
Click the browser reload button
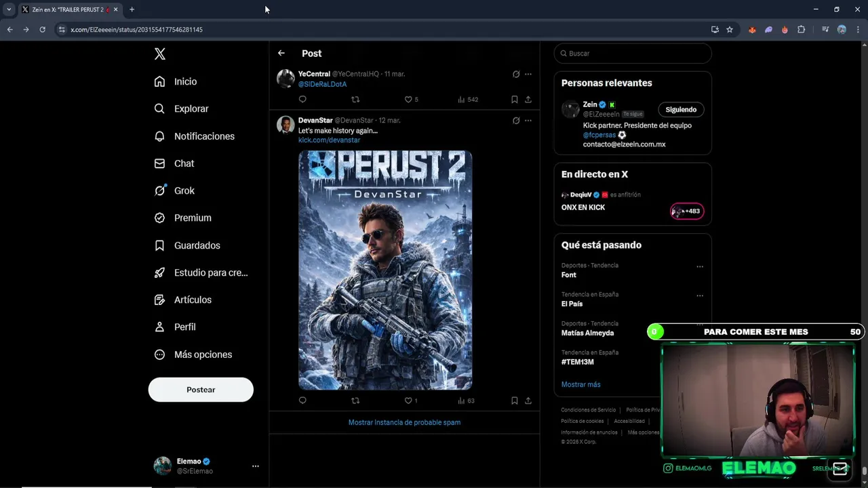click(42, 30)
